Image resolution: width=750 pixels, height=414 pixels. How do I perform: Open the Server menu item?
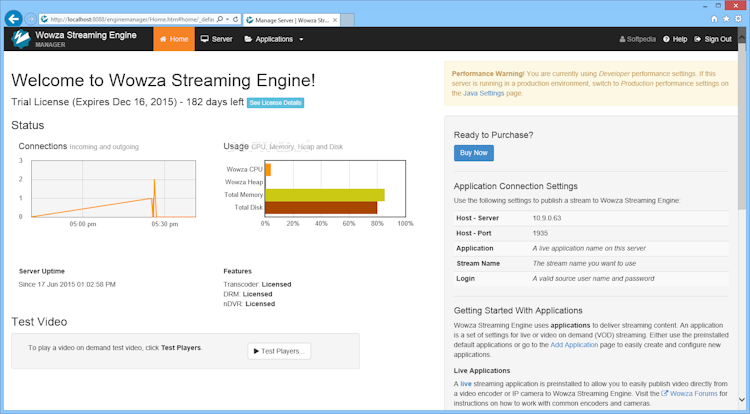pyautogui.click(x=217, y=39)
